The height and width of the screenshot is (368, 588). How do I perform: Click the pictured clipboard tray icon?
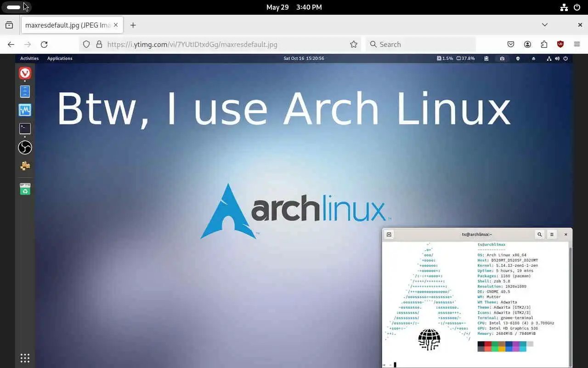pos(486,58)
